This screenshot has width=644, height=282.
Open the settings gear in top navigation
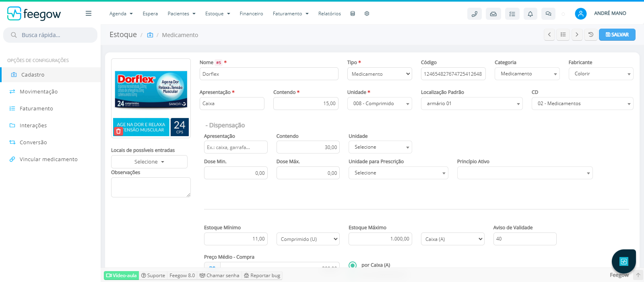(367, 13)
